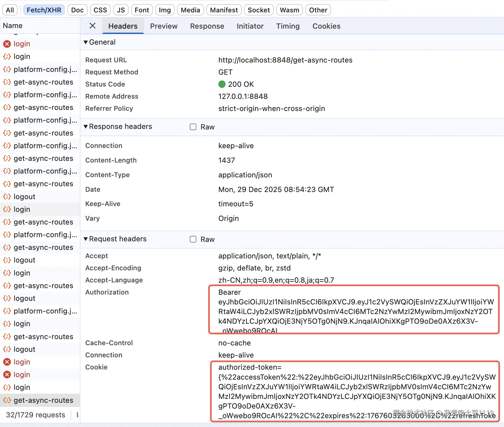This screenshot has height=427, width=504.
Task: Switch to the Initiator tab
Action: tap(250, 26)
